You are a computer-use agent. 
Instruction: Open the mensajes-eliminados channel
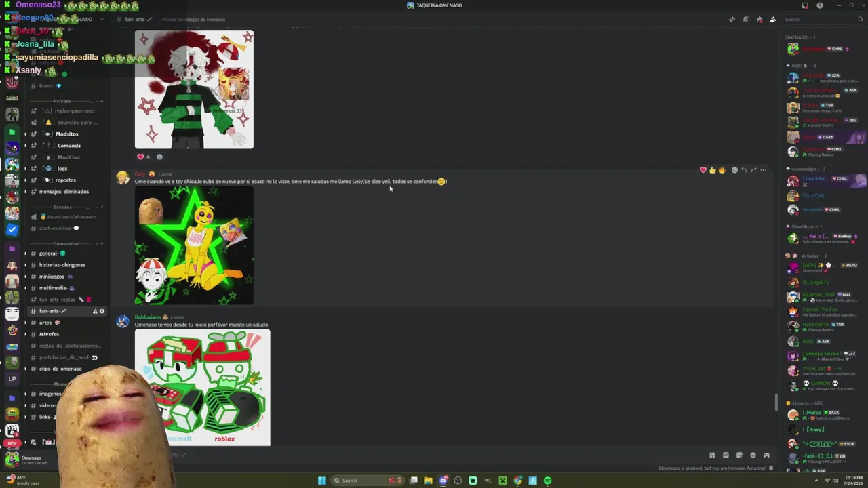(66, 192)
